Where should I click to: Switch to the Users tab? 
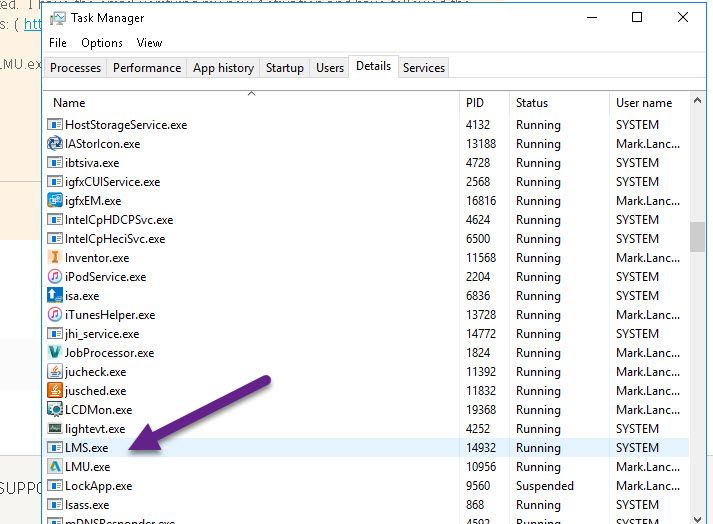point(330,68)
